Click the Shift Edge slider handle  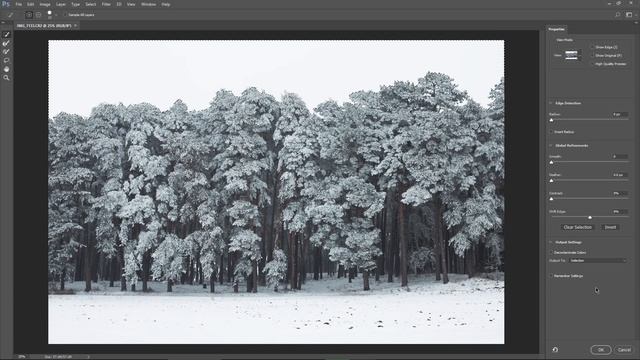pos(590,218)
